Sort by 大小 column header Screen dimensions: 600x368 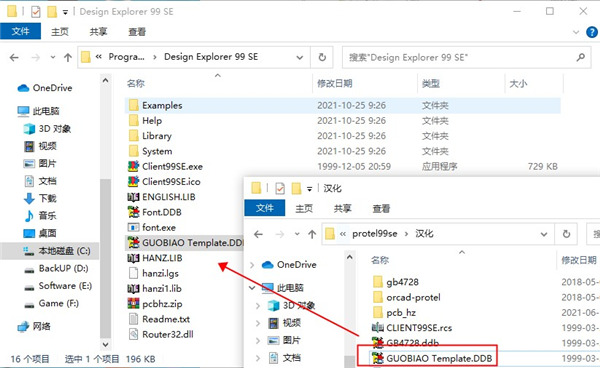click(x=518, y=83)
